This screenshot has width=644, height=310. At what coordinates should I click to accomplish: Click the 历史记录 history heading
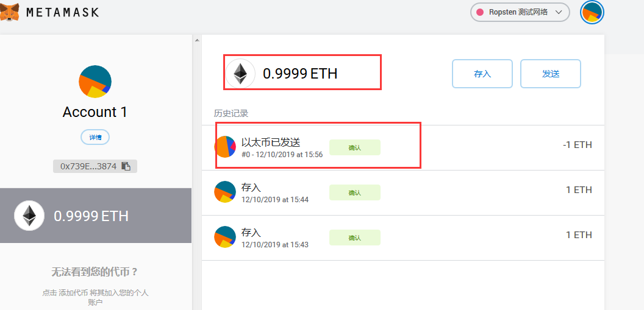(x=231, y=113)
